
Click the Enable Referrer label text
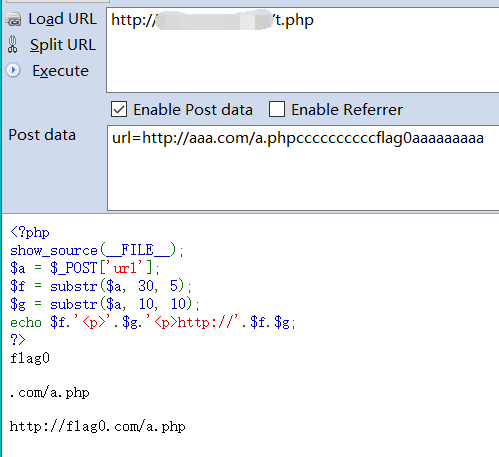pos(347,110)
